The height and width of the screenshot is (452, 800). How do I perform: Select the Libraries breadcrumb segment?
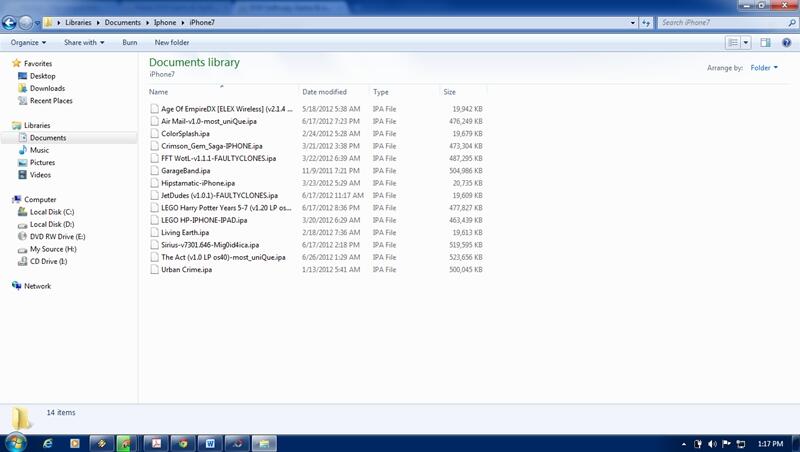pos(78,22)
